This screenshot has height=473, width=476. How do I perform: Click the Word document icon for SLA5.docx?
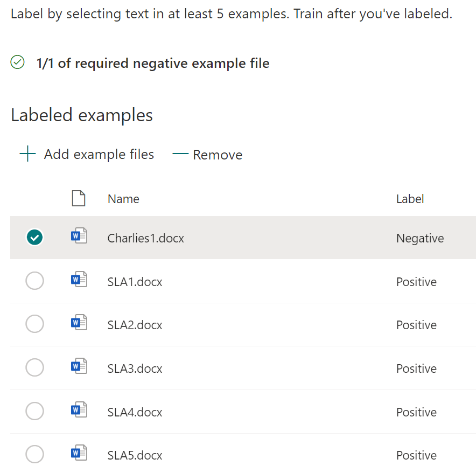pos(79,454)
